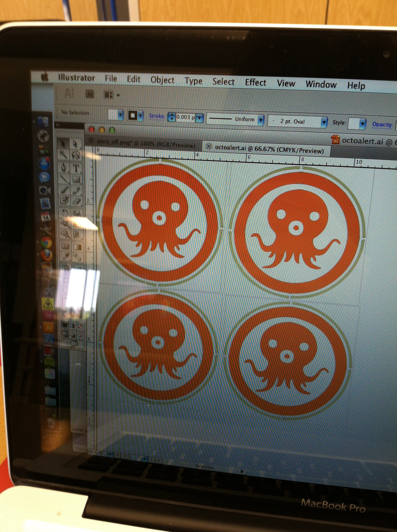This screenshot has width=397, height=532.
Task: Open the Stroke color dropdown
Action: 141,116
